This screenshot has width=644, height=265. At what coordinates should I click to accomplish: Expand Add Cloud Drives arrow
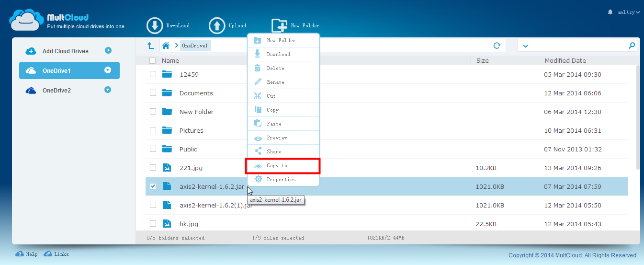(x=108, y=50)
